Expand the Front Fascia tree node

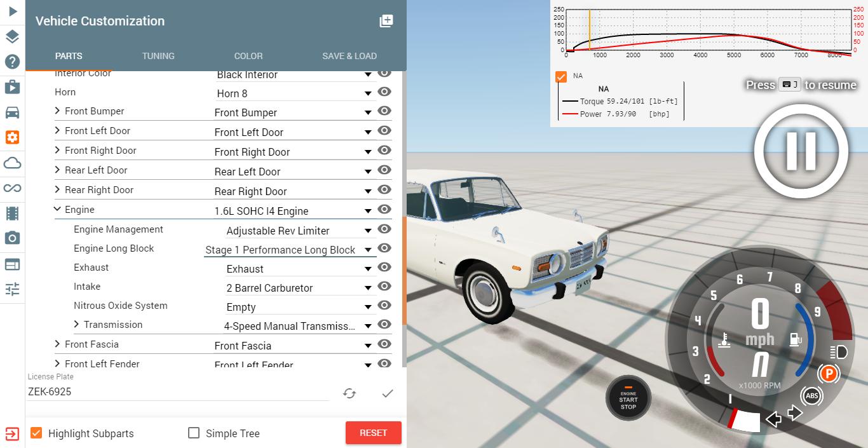(58, 344)
